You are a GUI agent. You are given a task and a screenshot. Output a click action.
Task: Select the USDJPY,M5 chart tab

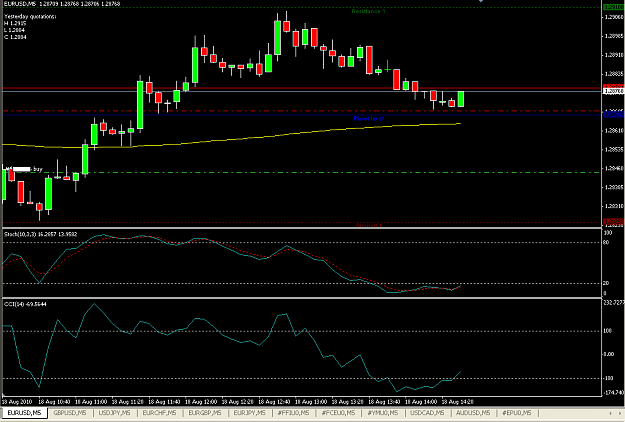tap(115, 413)
